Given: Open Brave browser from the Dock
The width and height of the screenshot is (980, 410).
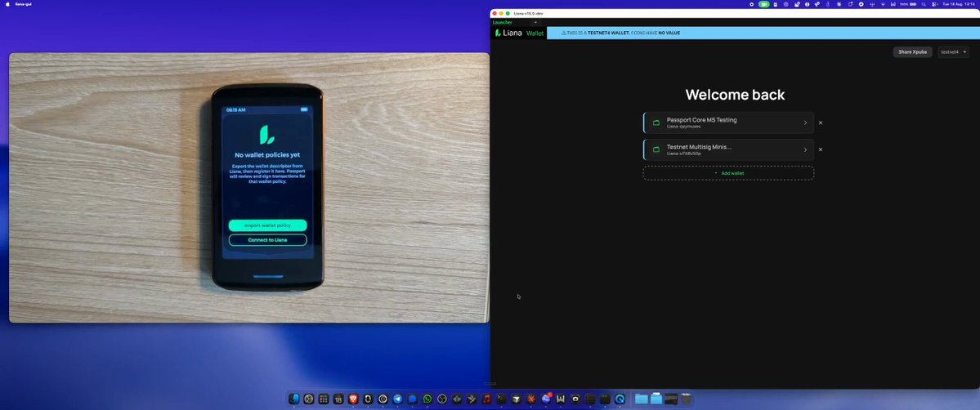Looking at the screenshot, I should [353, 399].
